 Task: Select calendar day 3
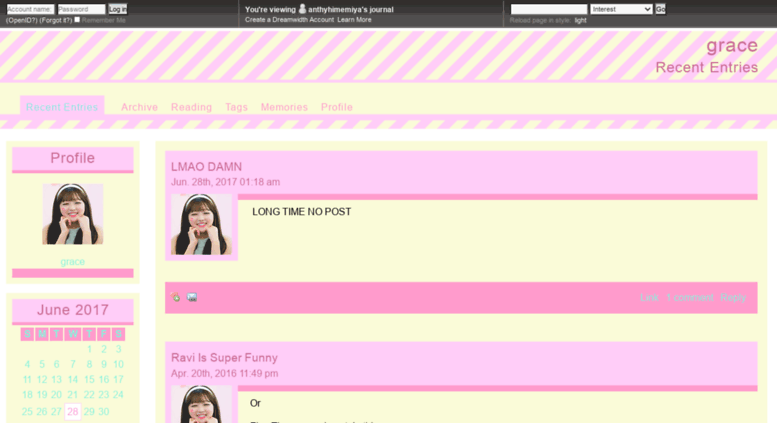coord(118,349)
